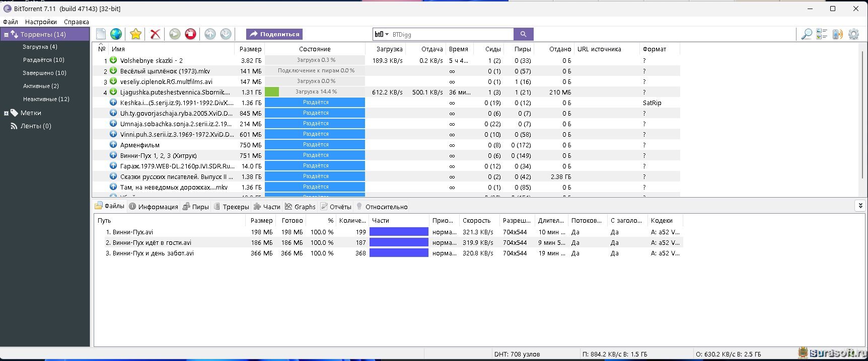The width and height of the screenshot is (868, 361).
Task: Sort files by the Путь column header
Action: pos(170,221)
